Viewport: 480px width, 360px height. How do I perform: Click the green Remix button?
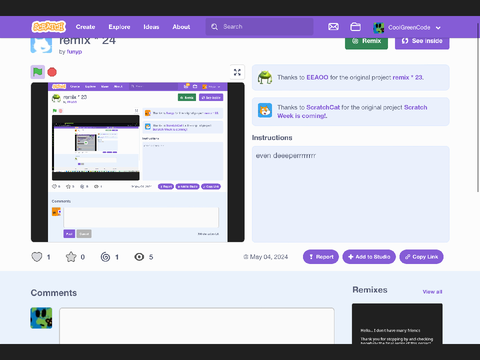tap(366, 41)
